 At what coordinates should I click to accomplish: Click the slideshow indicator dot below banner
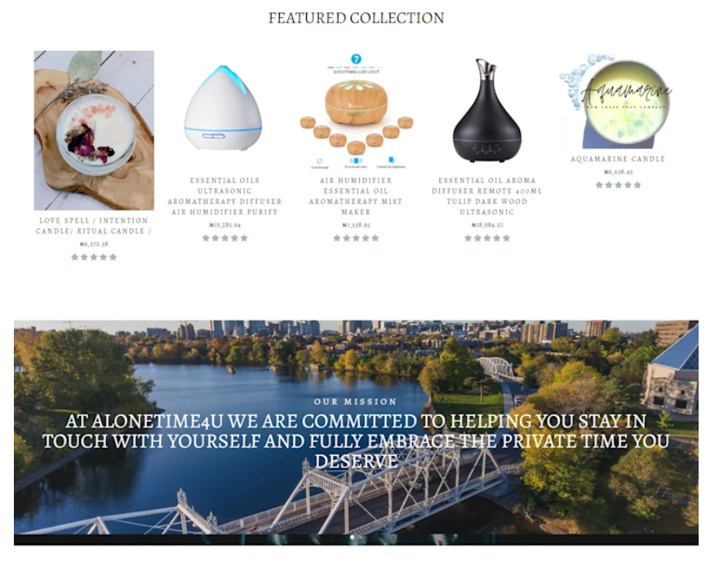coord(353,538)
